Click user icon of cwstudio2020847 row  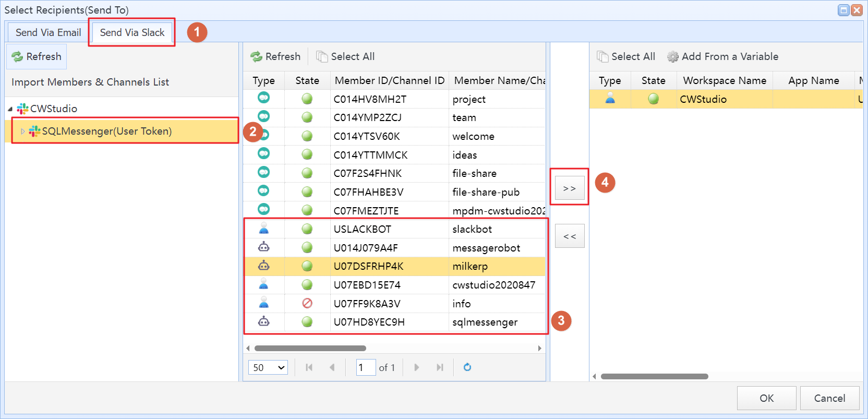pyautogui.click(x=264, y=284)
